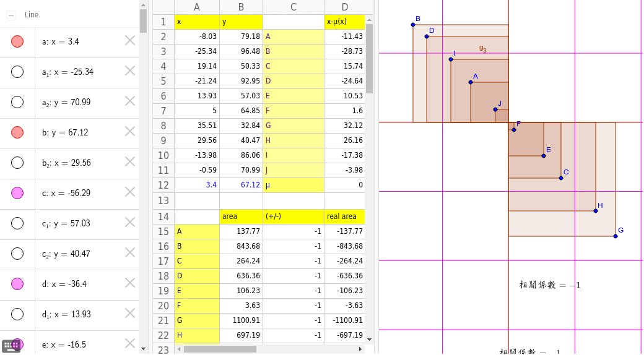Select the 'x-μ(x)' header cell
Viewport: 644px width, 355px height.
[344, 22]
